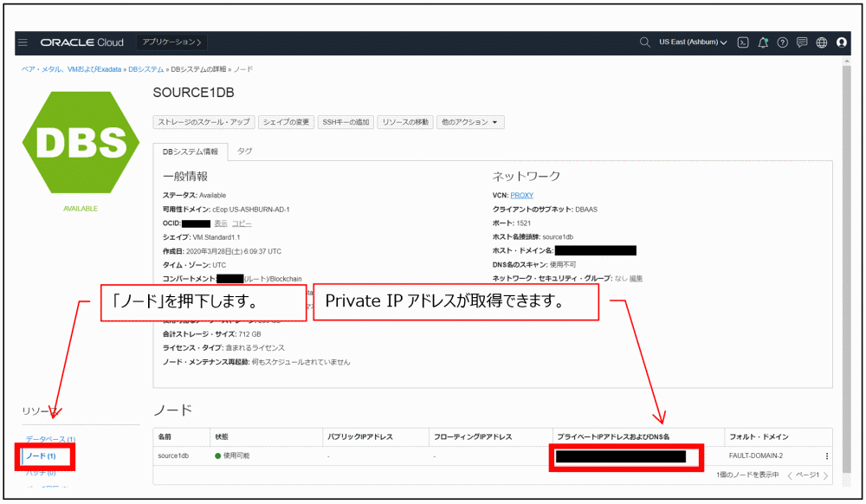The height and width of the screenshot is (504, 866).
Task: Expand the US East (Ashburn) region dropdown
Action: (x=693, y=42)
